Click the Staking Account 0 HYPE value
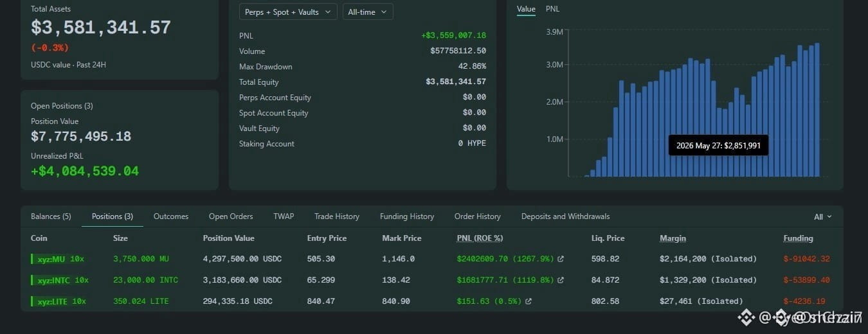 (472, 144)
